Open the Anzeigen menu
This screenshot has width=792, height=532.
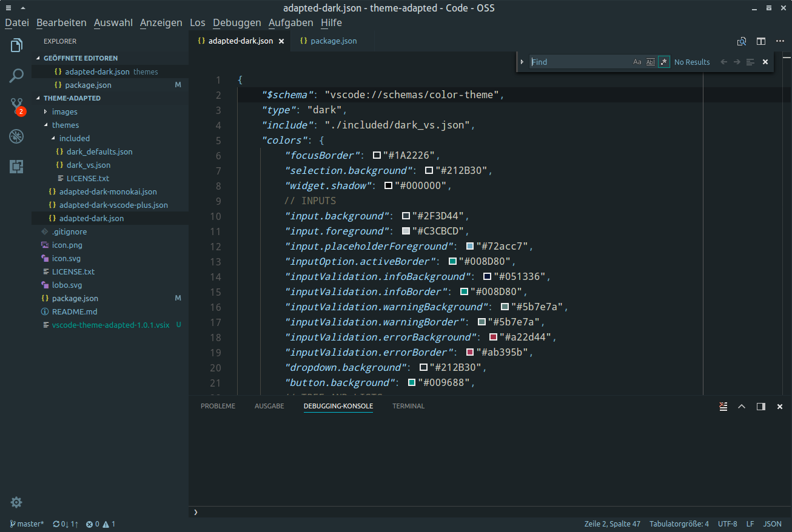[x=161, y=22]
